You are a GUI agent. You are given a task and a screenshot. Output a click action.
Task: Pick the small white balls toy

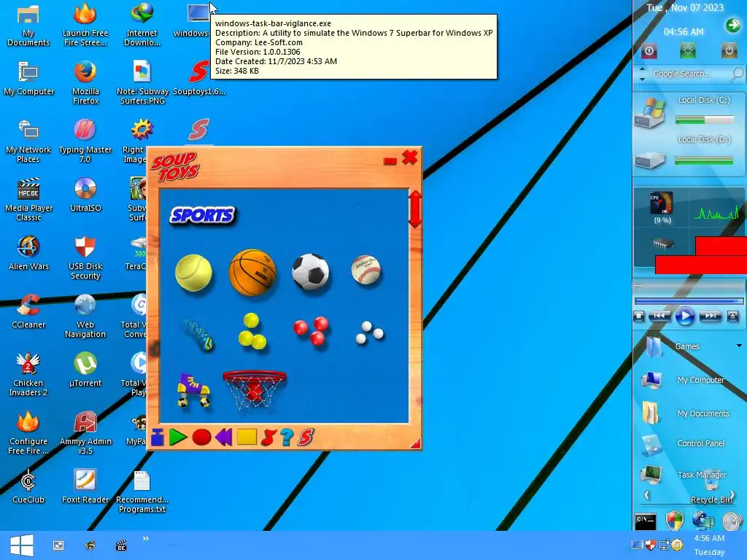click(x=369, y=332)
